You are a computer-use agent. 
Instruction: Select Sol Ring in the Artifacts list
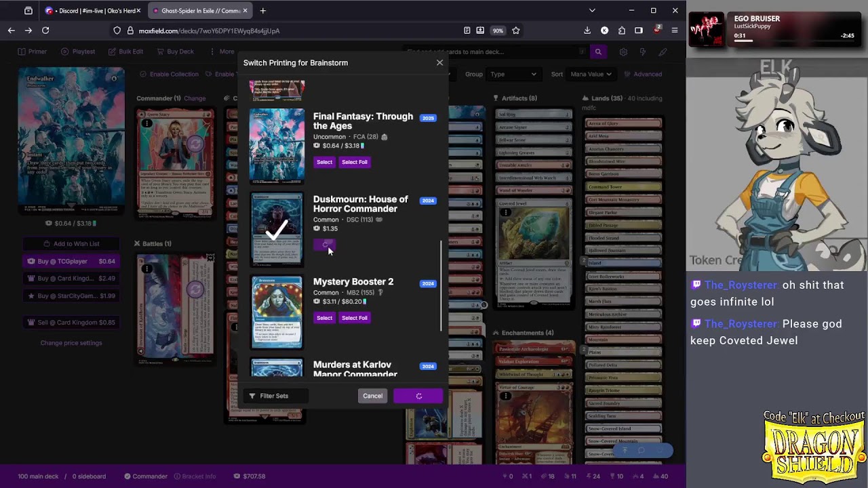[x=534, y=115]
